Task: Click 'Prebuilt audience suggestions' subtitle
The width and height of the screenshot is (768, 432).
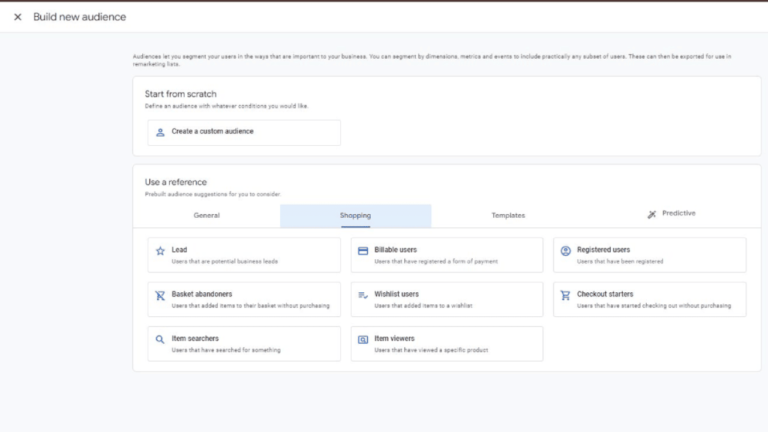Action: (x=213, y=194)
